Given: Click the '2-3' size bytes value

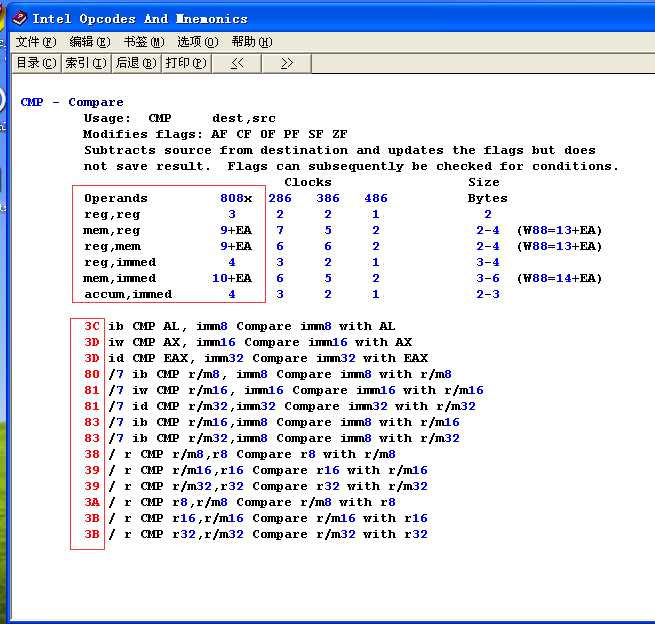Looking at the screenshot, I should click(x=488, y=294).
